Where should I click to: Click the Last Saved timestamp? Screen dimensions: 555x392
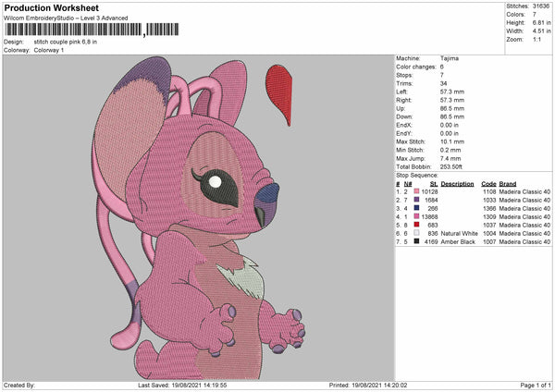182,386
